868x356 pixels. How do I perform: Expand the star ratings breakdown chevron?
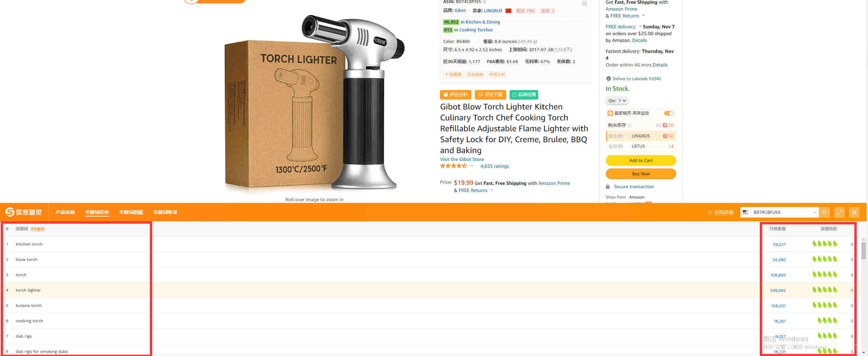click(472, 166)
